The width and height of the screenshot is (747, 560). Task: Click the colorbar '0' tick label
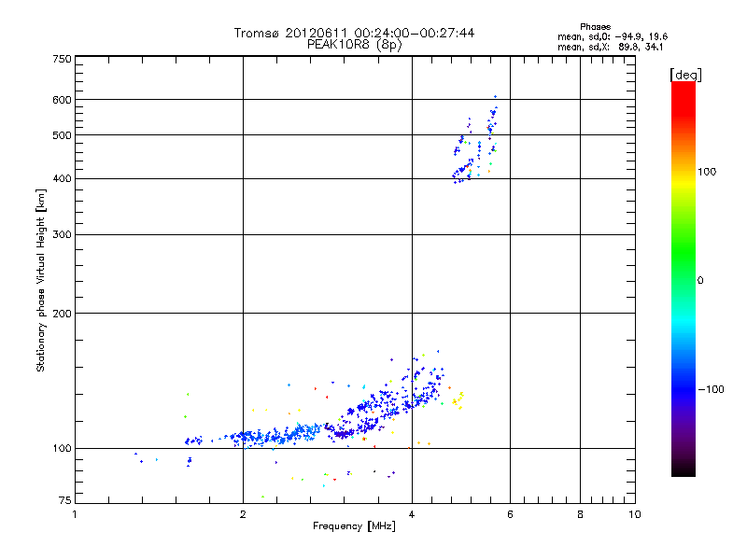(699, 281)
